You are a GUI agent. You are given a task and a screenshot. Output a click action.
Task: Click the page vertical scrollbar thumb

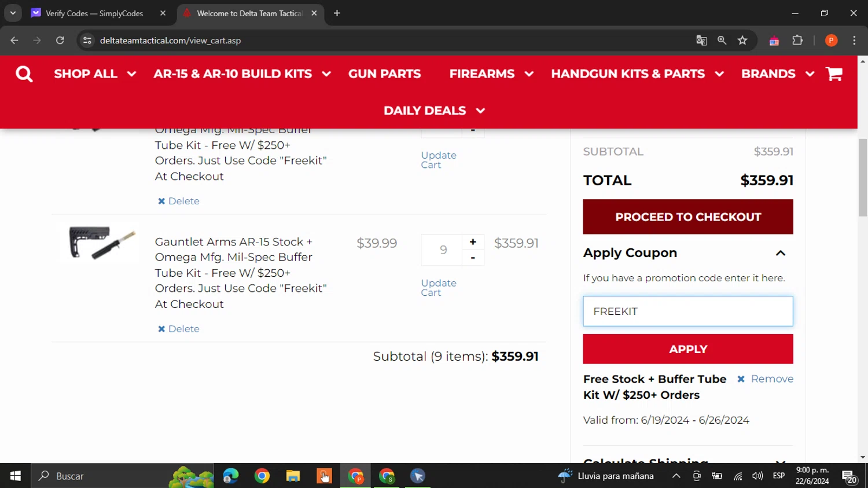tap(863, 178)
